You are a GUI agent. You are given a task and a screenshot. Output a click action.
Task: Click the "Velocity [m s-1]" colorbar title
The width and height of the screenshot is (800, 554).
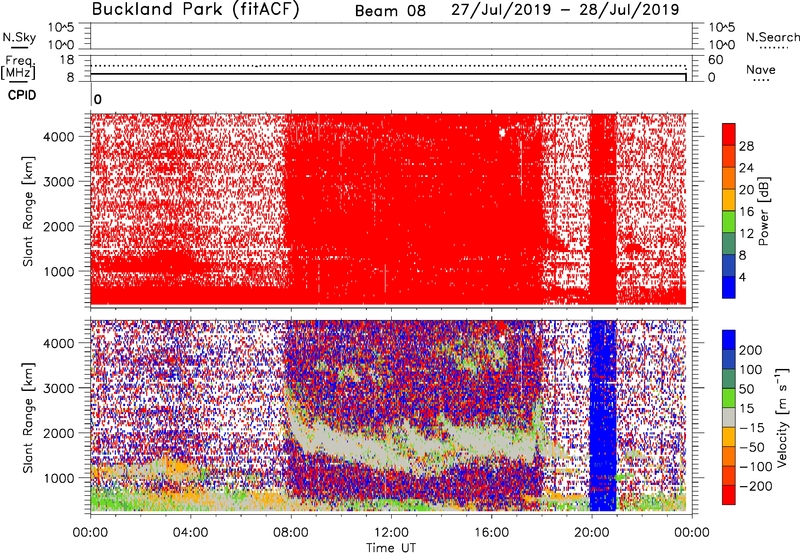pos(782,417)
